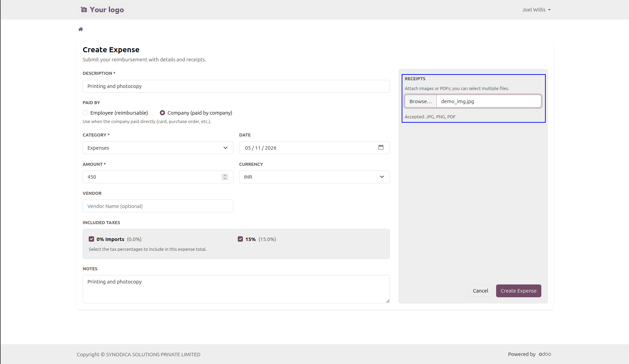
Task: Open the Category dropdown showing Expenses
Action: point(158,148)
